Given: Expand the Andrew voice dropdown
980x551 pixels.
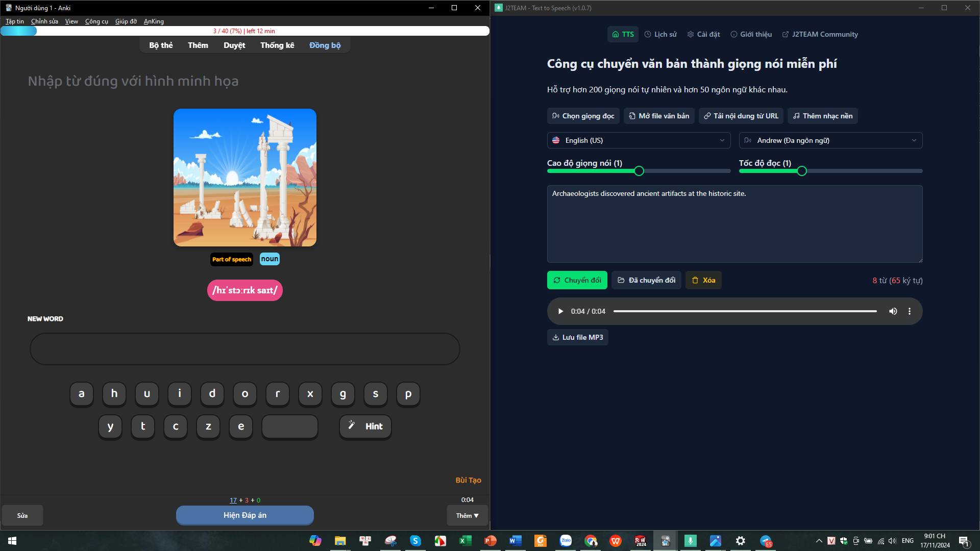Looking at the screenshot, I should point(830,140).
